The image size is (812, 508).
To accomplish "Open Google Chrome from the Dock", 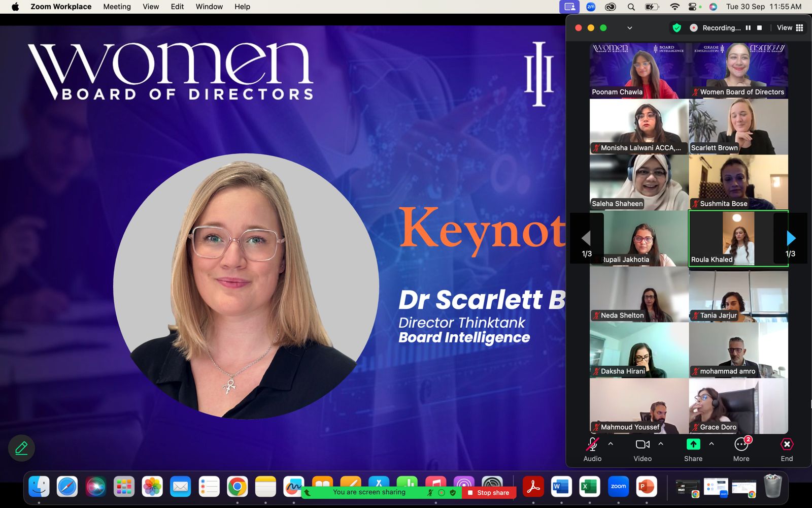I will [x=237, y=487].
